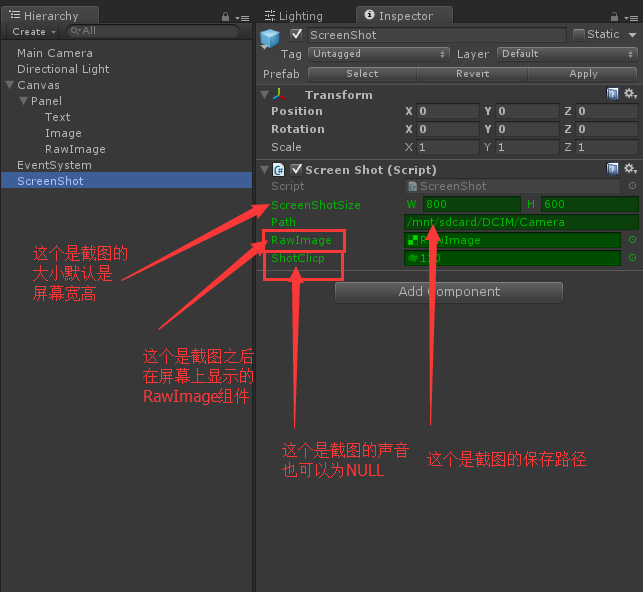Open the Inspector panel options menu

(x=631, y=18)
